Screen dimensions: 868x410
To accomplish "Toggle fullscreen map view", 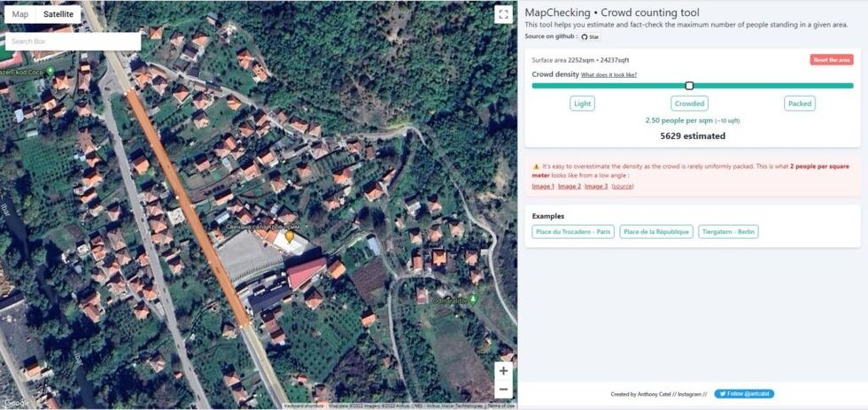I will pyautogui.click(x=503, y=14).
